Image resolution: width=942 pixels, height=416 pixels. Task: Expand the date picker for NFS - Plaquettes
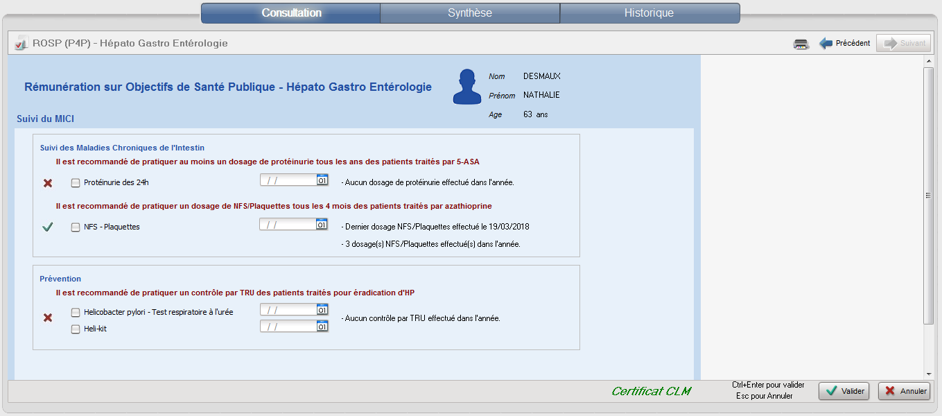(x=322, y=225)
